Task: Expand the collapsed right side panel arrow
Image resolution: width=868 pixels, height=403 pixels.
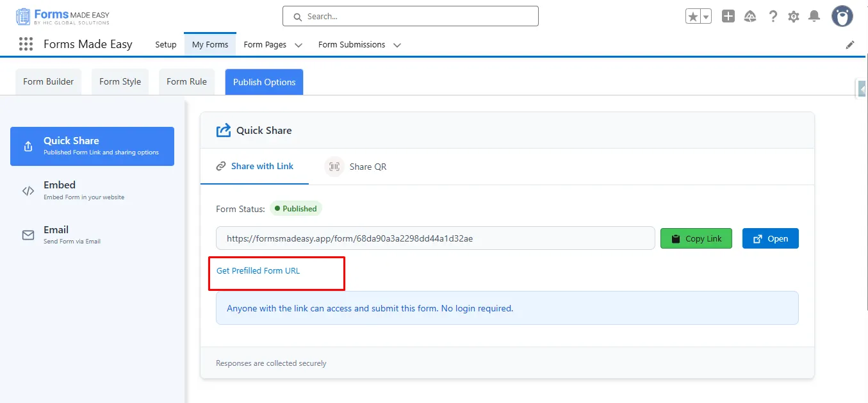Action: click(862, 90)
